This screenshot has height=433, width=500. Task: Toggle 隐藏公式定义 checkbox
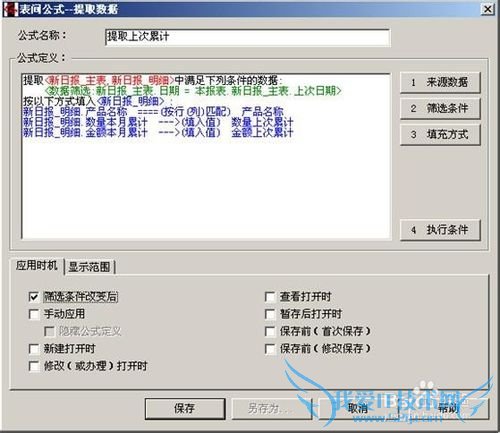point(49,331)
